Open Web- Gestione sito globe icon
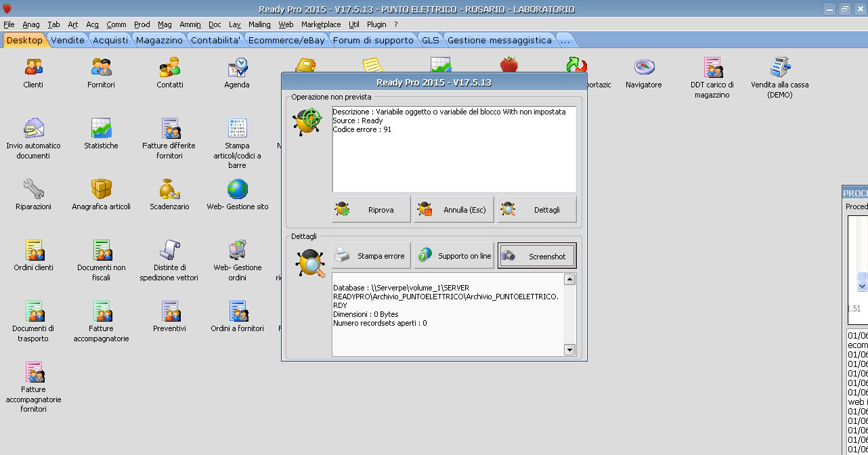The width and height of the screenshot is (868, 455). [x=237, y=190]
